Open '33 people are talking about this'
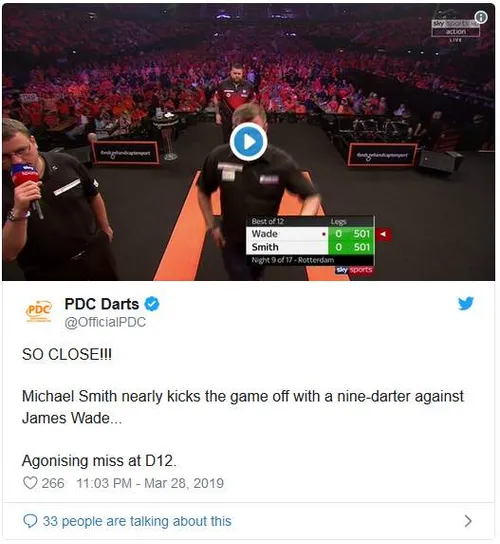Screen dimensions: 500x544 tap(137, 521)
